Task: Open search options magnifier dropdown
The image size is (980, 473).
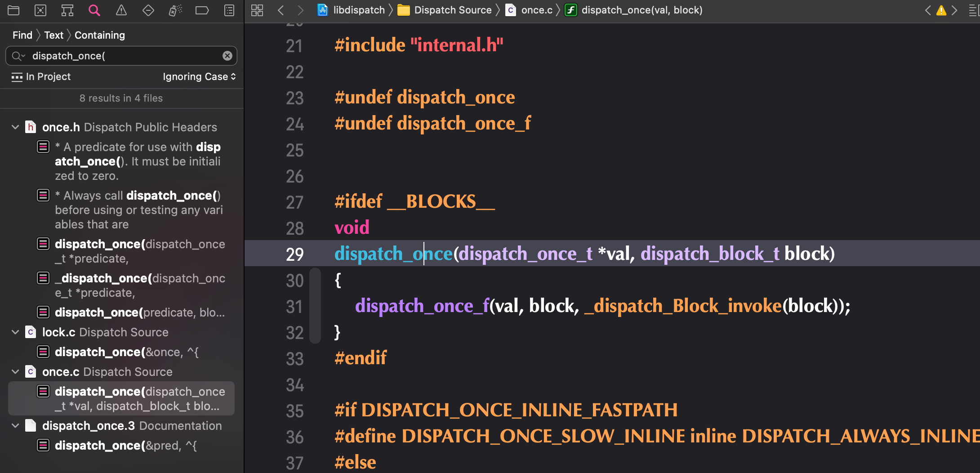Action: coord(18,56)
